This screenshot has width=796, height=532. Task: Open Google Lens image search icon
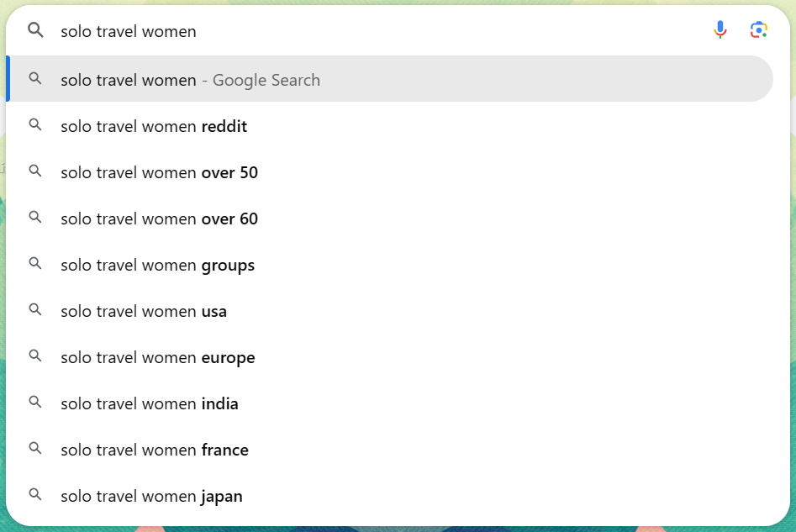(x=758, y=30)
